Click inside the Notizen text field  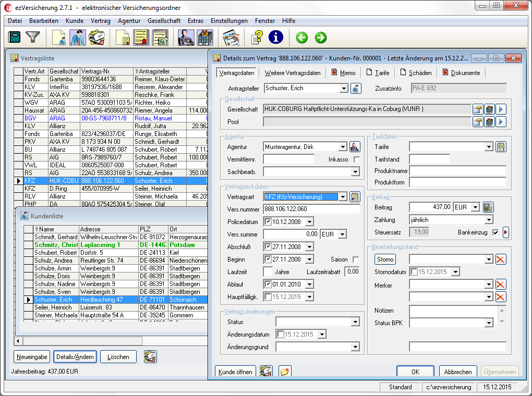(x=452, y=311)
